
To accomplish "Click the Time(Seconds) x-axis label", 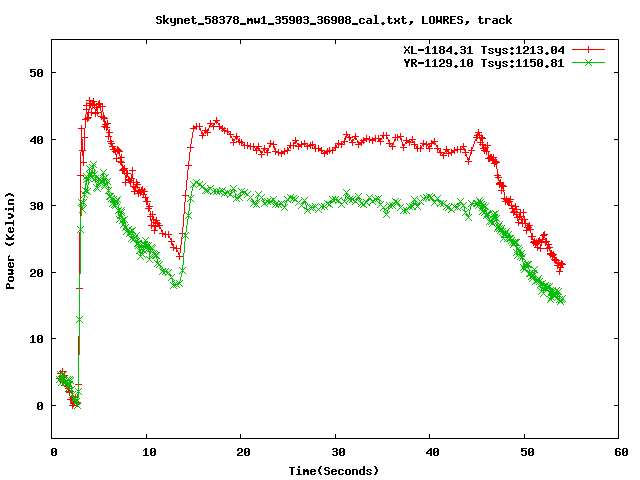I will coord(334,471).
